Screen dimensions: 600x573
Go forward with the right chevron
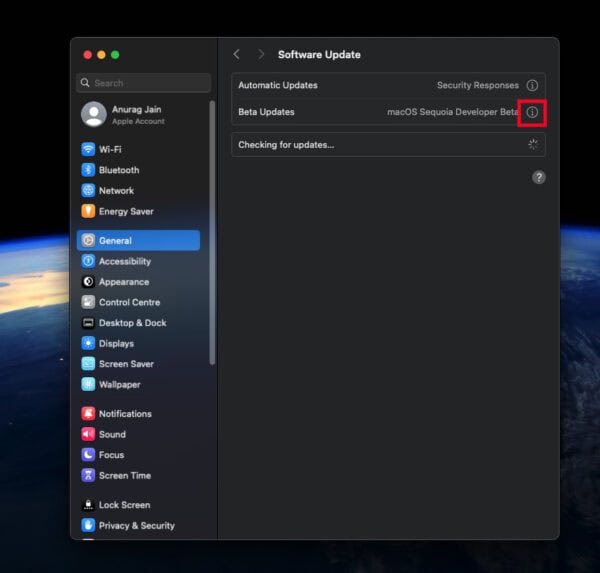tap(261, 54)
